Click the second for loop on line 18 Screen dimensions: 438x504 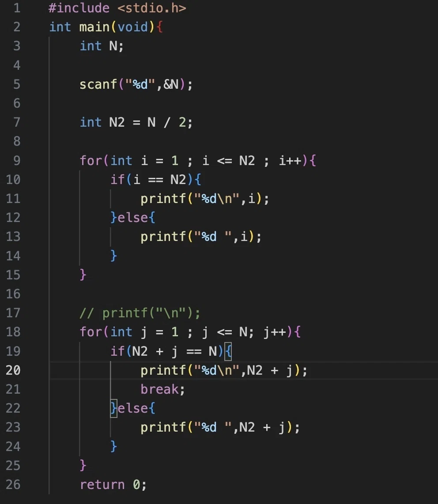(190, 332)
